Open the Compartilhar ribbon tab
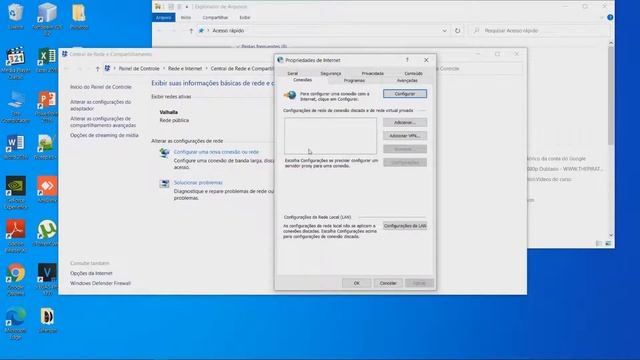This screenshot has height=360, width=640. click(x=215, y=18)
